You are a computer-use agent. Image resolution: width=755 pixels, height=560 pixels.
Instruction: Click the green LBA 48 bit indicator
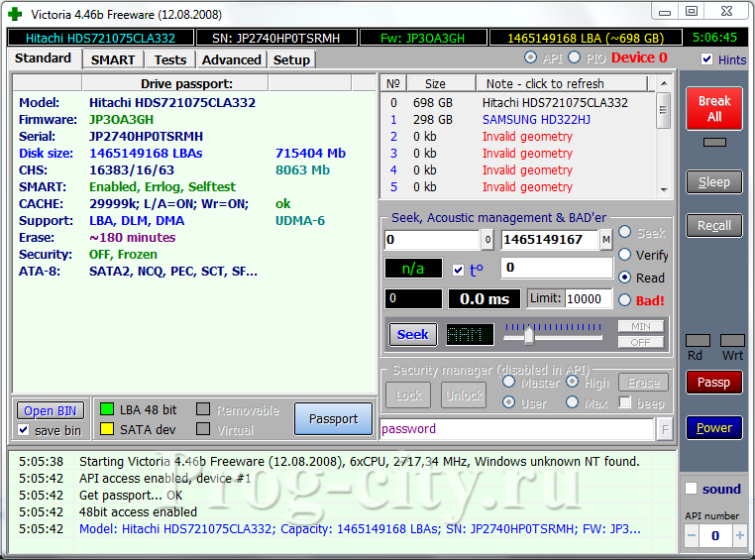107,409
